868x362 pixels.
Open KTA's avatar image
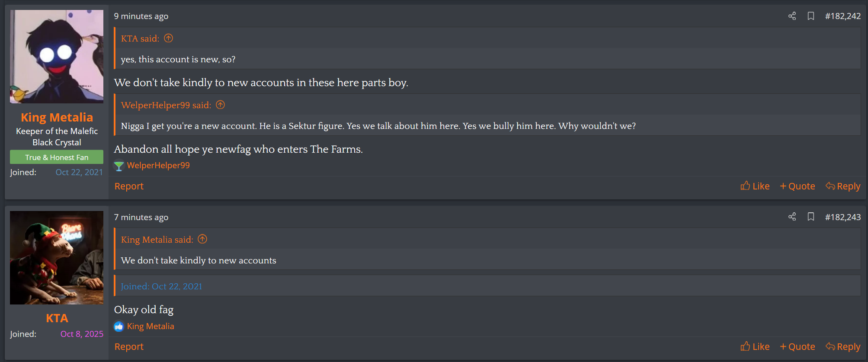57,258
